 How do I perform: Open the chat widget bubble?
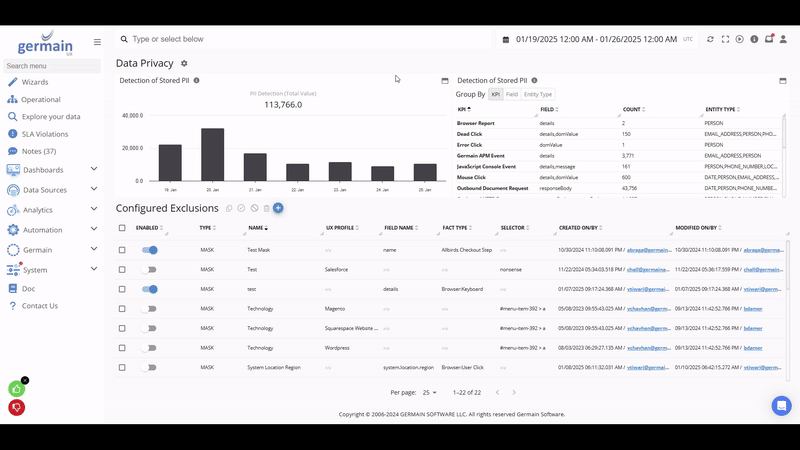click(781, 405)
